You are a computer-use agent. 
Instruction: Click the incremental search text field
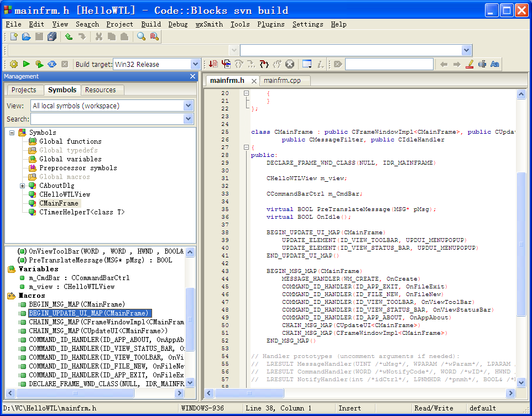[x=389, y=64]
